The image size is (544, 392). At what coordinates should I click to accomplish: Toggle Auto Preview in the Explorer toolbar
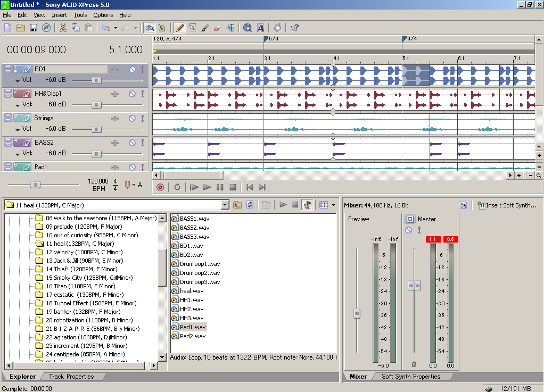(x=307, y=205)
